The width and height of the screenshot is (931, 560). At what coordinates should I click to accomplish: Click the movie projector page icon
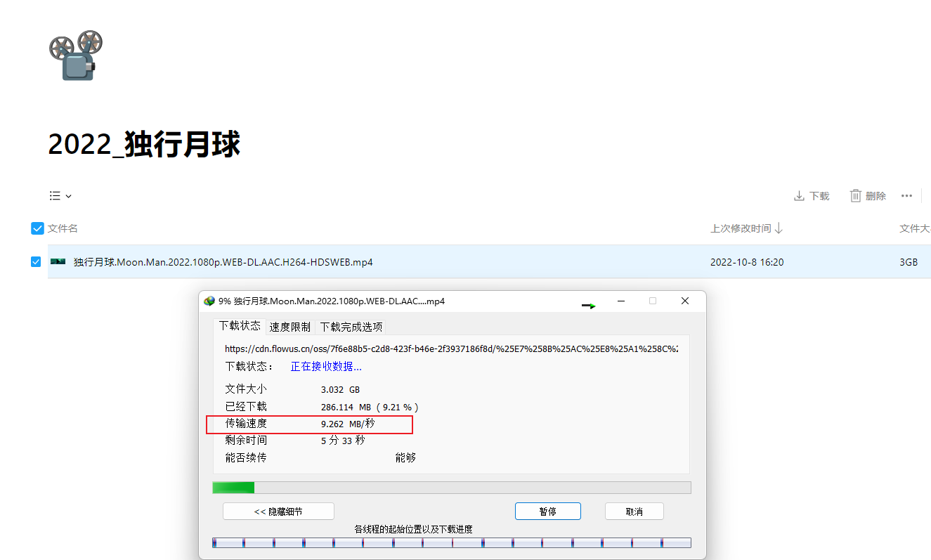click(x=76, y=55)
